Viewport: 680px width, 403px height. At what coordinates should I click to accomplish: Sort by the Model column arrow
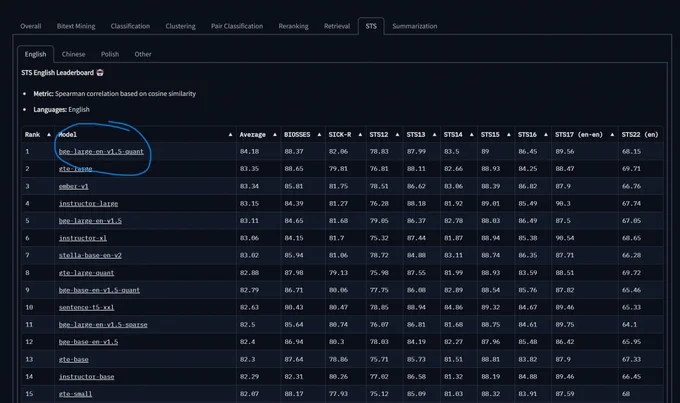coord(230,135)
